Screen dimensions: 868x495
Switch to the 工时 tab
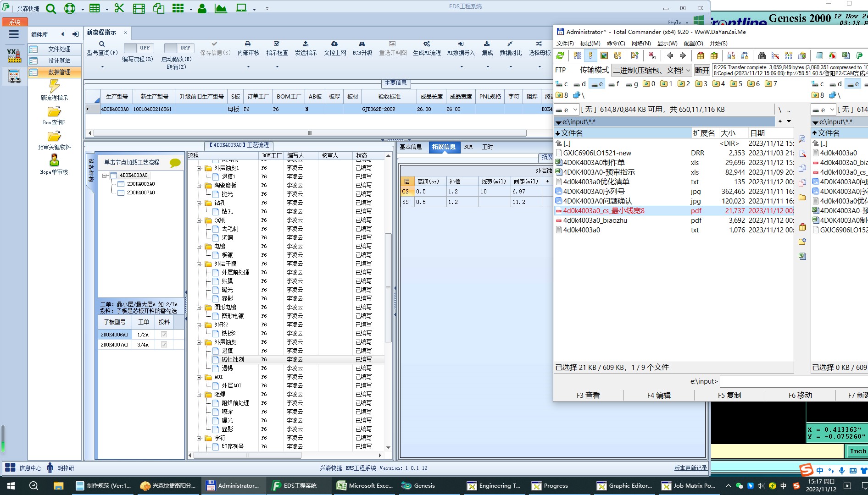point(487,147)
